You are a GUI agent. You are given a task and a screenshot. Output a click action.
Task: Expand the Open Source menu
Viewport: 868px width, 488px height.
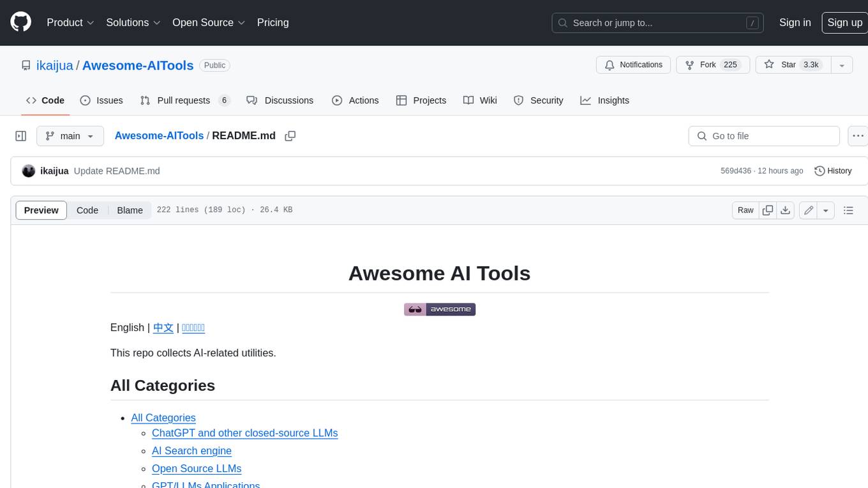click(x=209, y=22)
